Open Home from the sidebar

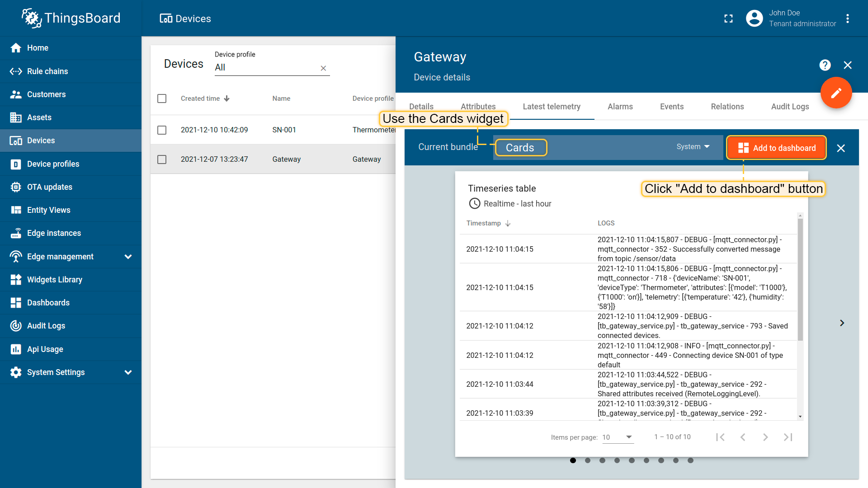71,48
